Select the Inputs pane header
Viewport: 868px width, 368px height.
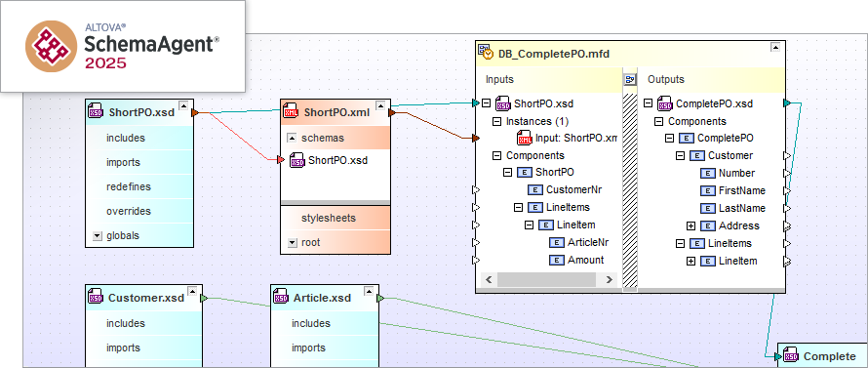point(549,80)
